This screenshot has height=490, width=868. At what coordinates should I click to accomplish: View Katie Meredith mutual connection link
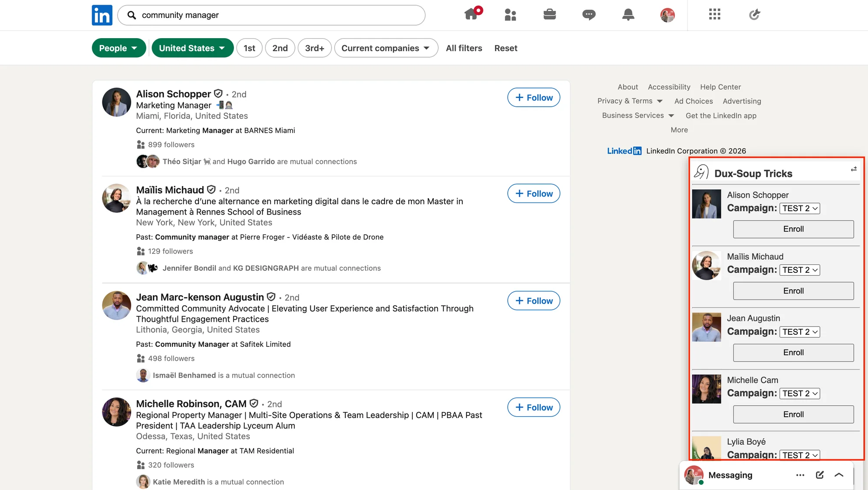coord(218,482)
